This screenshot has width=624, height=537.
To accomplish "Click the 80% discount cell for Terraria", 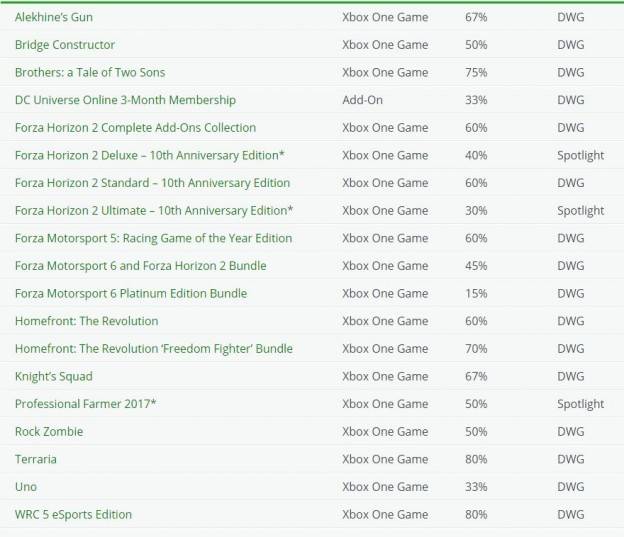I will coord(476,459).
